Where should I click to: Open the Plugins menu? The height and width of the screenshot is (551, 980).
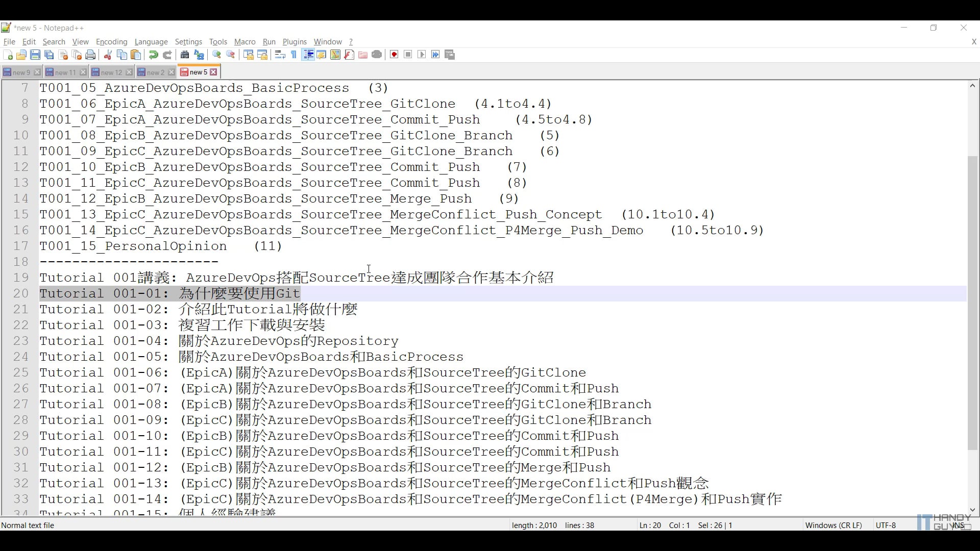(x=295, y=42)
